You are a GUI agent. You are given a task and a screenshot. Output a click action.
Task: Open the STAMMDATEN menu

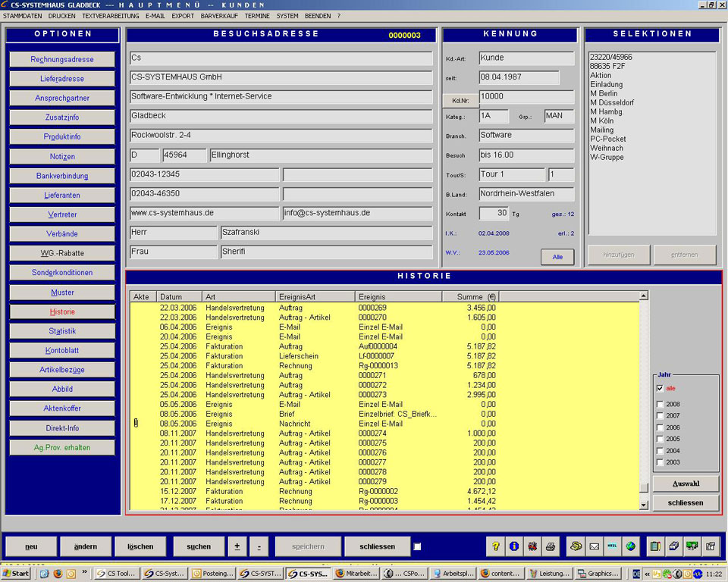tap(23, 15)
